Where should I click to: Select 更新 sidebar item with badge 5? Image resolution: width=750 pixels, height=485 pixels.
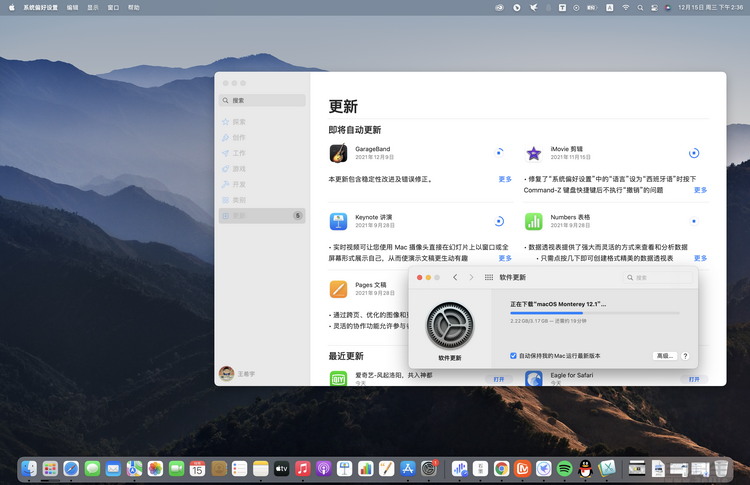click(262, 216)
